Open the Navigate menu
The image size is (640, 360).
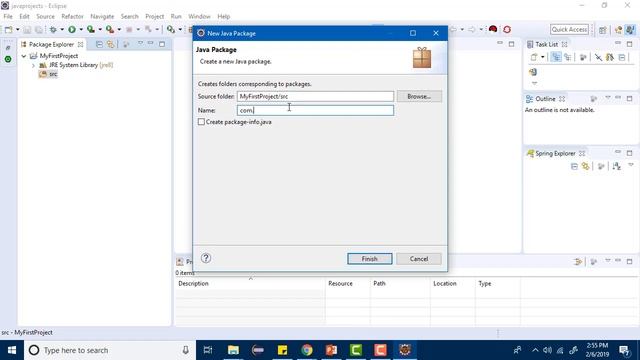point(102,16)
